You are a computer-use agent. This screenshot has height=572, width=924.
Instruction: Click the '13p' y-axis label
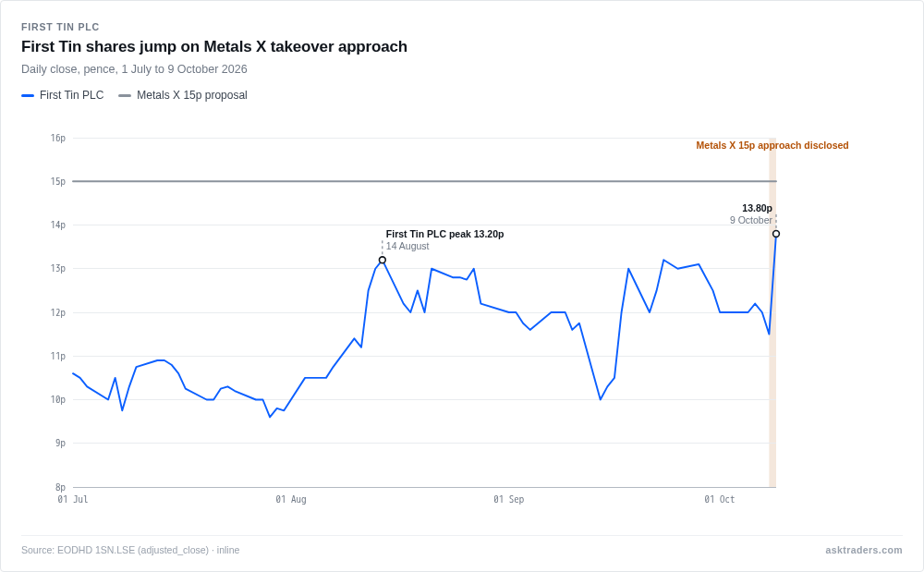57,269
